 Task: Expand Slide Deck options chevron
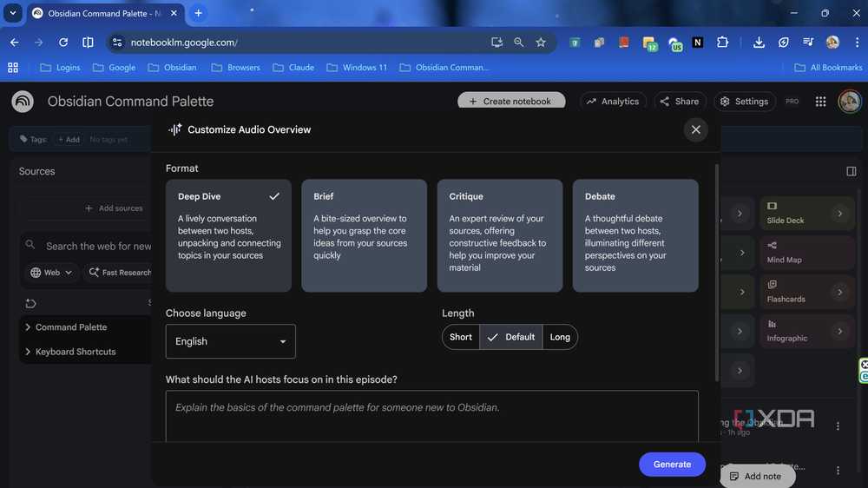[839, 214]
